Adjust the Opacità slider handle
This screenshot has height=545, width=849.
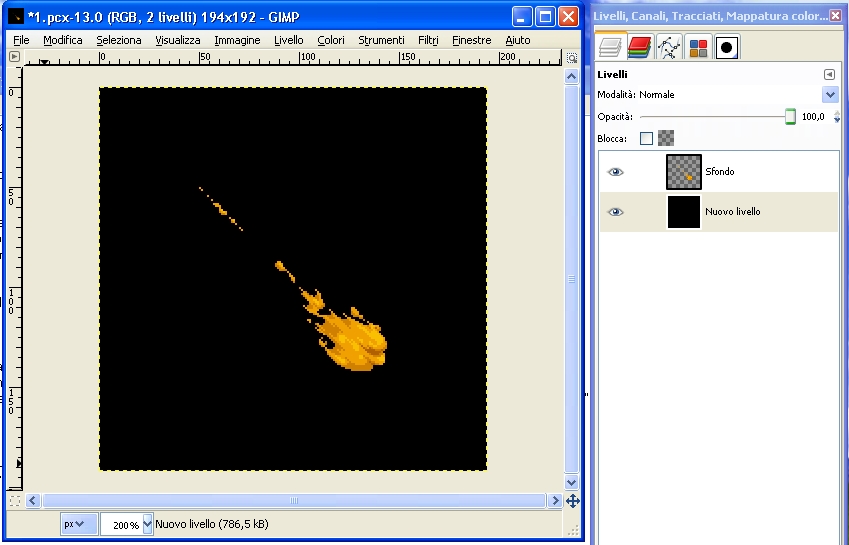pyautogui.click(x=790, y=116)
